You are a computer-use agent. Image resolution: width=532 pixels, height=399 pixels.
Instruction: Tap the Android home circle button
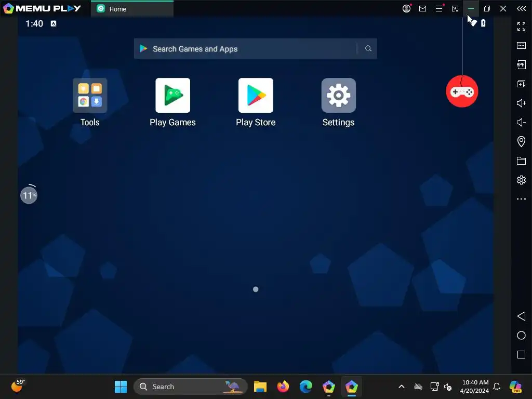pyautogui.click(x=521, y=335)
